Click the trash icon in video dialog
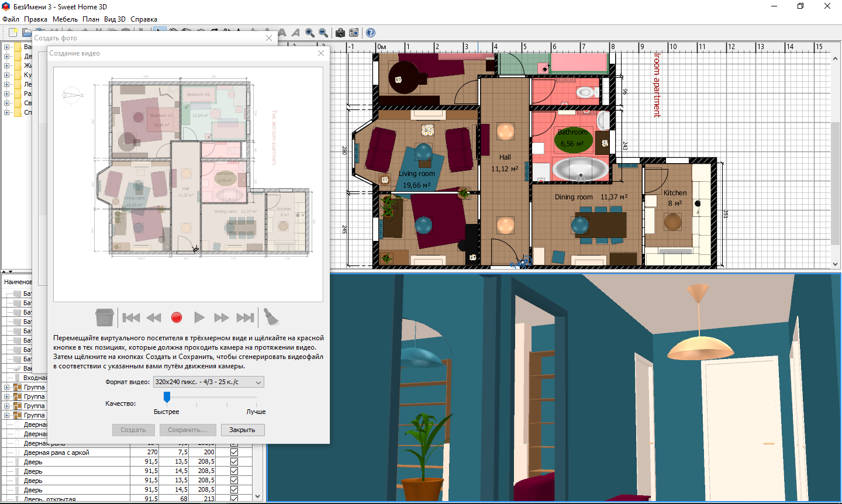 click(x=105, y=317)
